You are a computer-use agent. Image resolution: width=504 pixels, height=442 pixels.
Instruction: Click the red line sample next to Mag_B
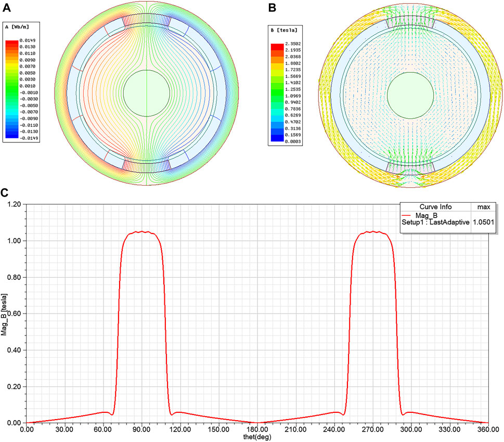(407, 215)
